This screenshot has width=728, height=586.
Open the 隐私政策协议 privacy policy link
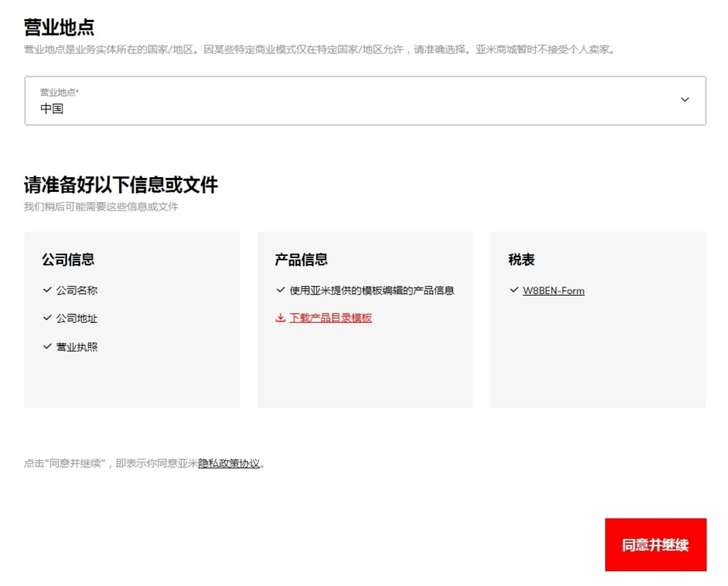229,463
